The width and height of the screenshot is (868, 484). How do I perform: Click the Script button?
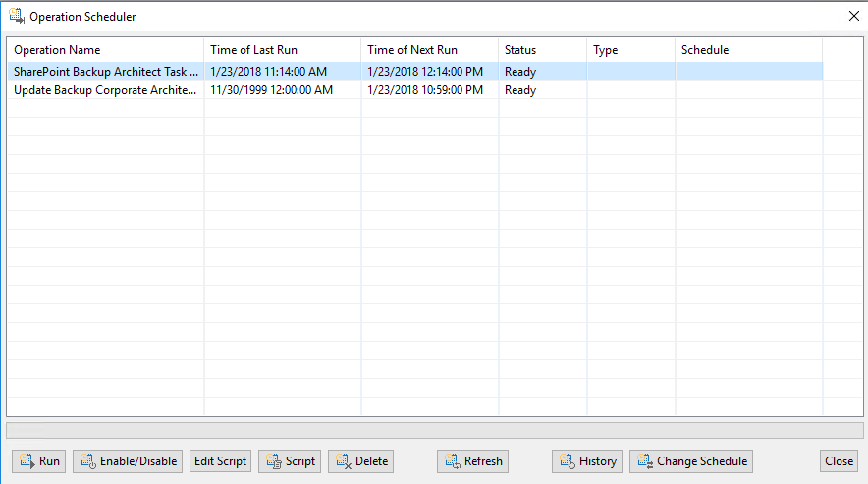click(x=290, y=461)
